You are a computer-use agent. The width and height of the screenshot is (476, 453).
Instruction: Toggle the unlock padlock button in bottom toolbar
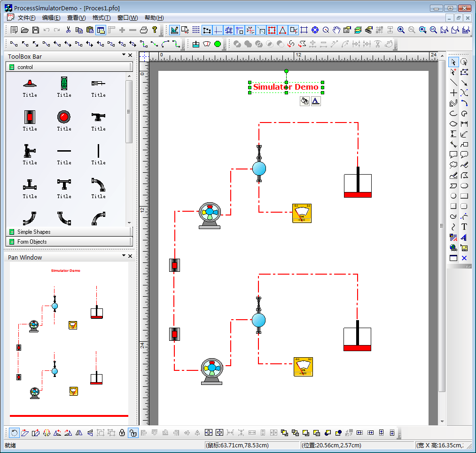[x=133, y=433]
